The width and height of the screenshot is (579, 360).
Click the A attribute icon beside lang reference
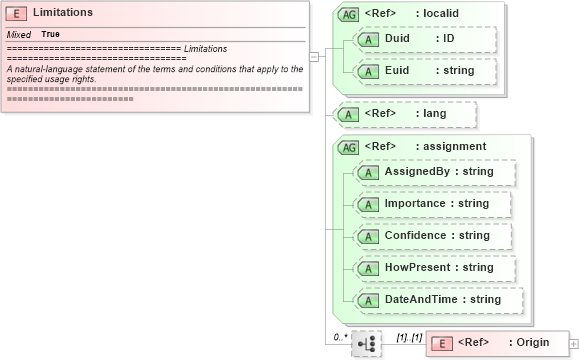click(348, 115)
